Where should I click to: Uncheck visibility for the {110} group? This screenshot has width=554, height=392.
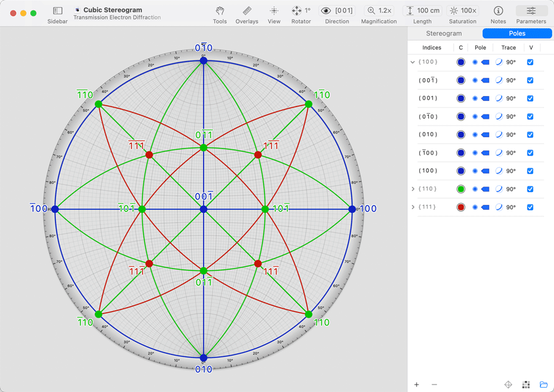coord(530,189)
